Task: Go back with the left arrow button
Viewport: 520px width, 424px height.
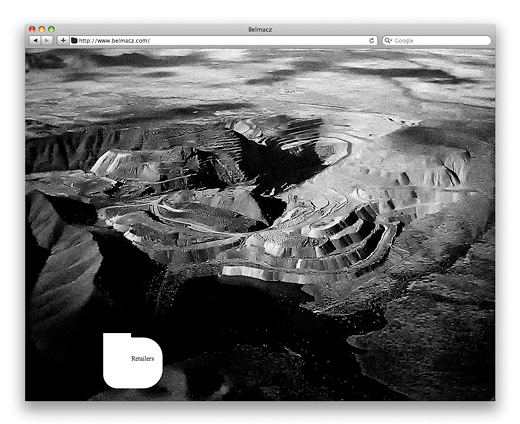Action: [x=35, y=41]
